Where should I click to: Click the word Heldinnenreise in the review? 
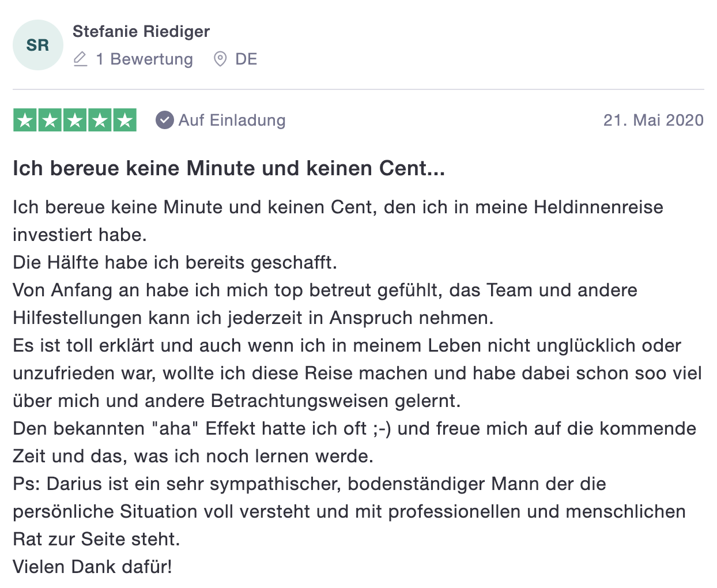[x=598, y=207]
